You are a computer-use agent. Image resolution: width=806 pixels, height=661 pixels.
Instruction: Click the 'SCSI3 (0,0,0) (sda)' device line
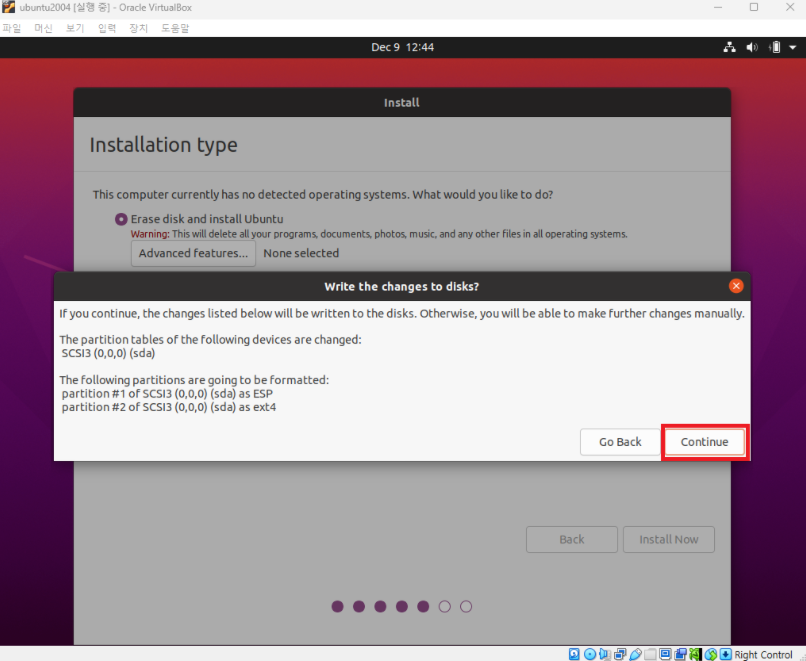pos(108,354)
